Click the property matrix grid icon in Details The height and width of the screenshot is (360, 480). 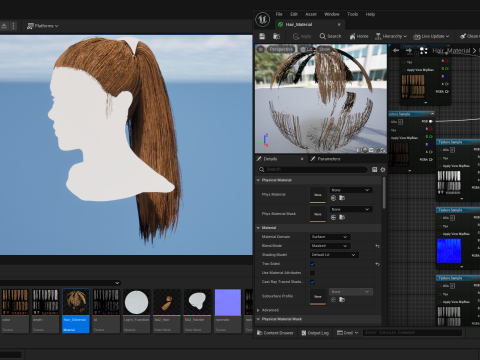[374, 170]
